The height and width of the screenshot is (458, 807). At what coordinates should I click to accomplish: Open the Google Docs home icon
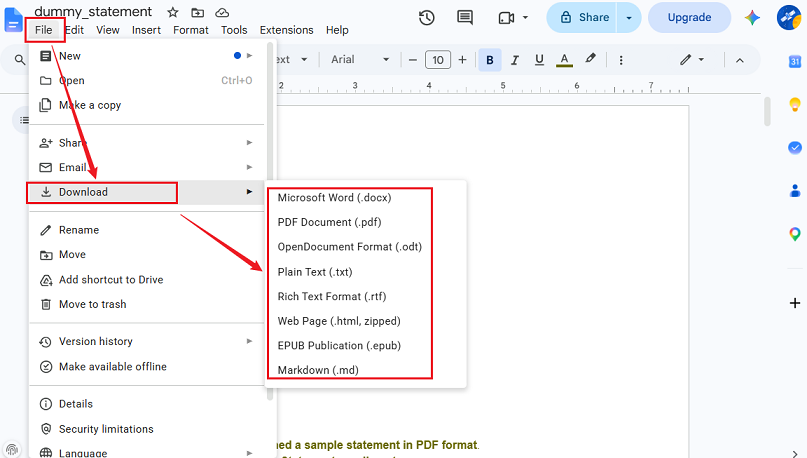(13, 20)
